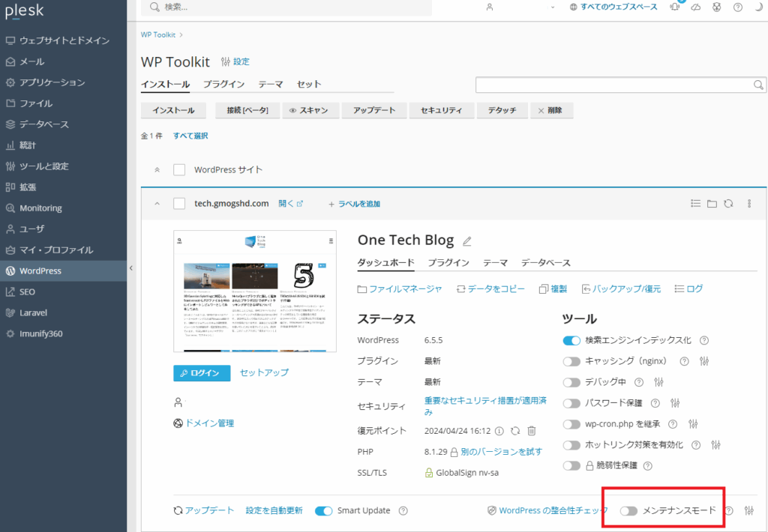The image size is (768, 532).
Task: Collapse the tech.gmogshd.com site panel
Action: point(157,204)
